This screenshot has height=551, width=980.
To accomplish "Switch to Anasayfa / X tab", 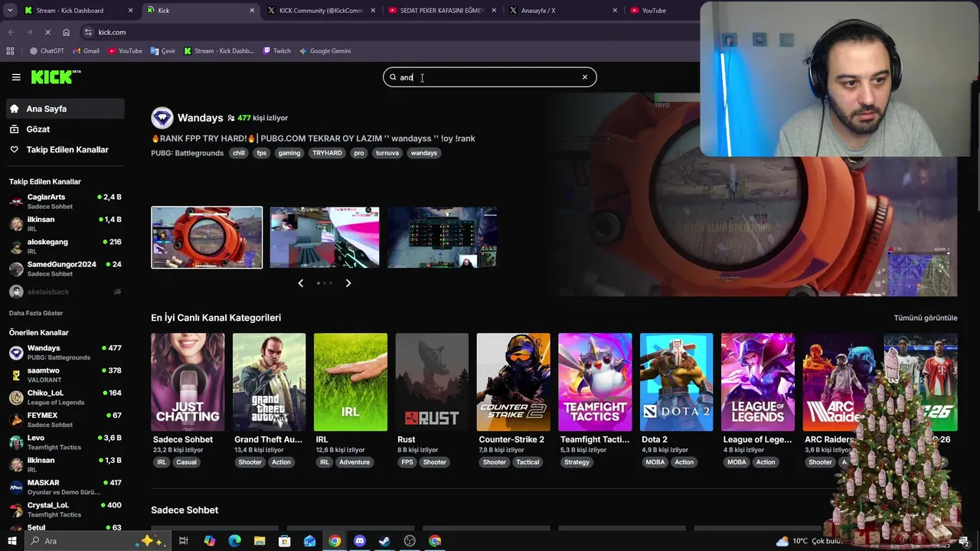I will [x=563, y=11].
